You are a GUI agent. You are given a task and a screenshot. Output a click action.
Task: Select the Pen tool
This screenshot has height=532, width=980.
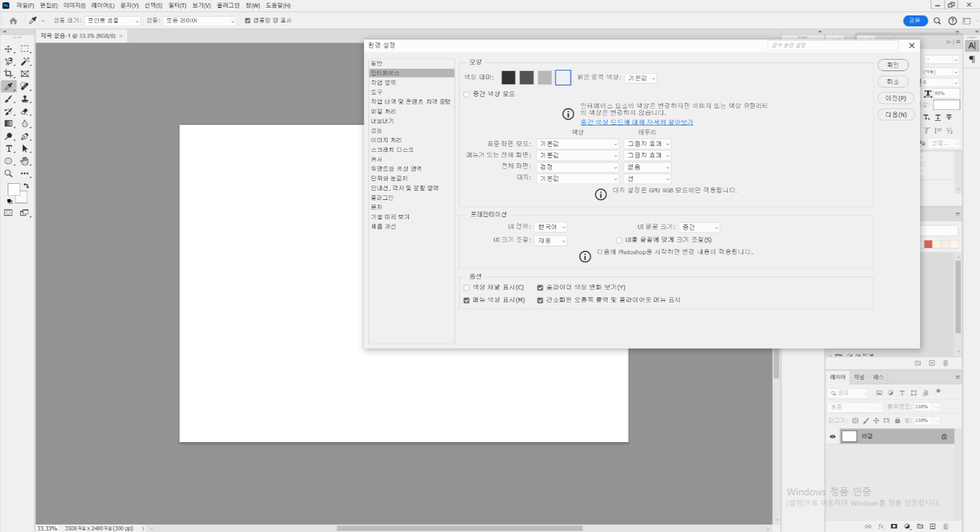25,136
